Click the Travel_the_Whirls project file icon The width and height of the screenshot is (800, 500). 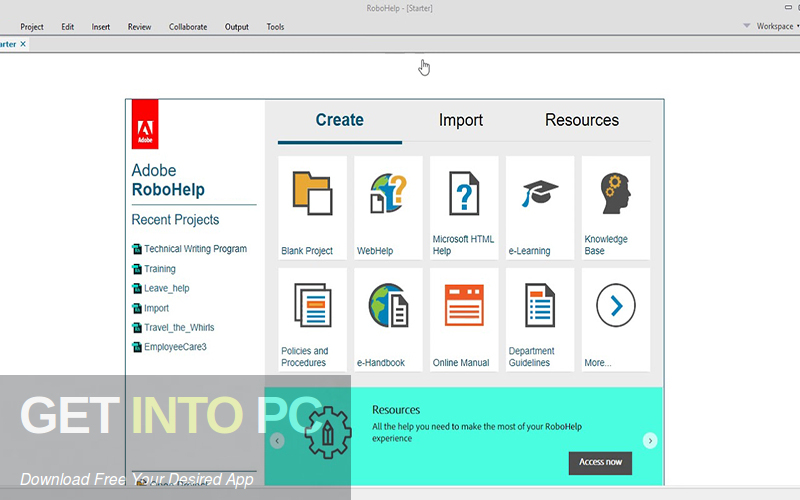point(137,328)
